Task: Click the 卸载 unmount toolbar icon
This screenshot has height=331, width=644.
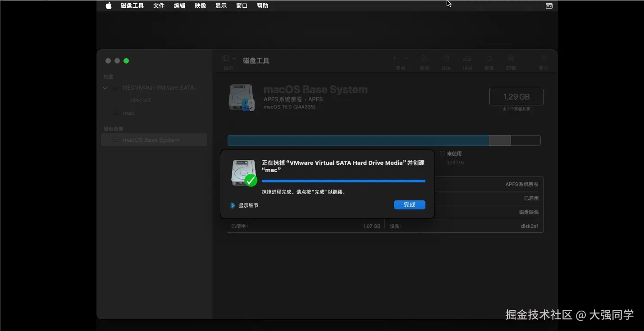Action: pyautogui.click(x=511, y=59)
